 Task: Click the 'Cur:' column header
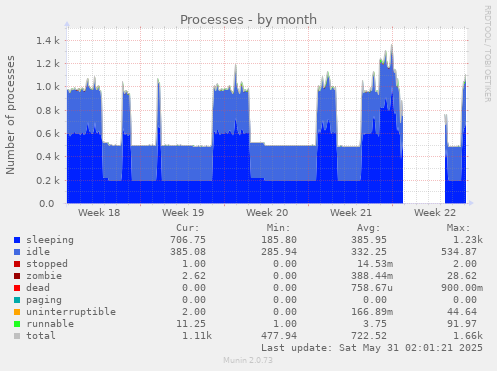pos(188,228)
